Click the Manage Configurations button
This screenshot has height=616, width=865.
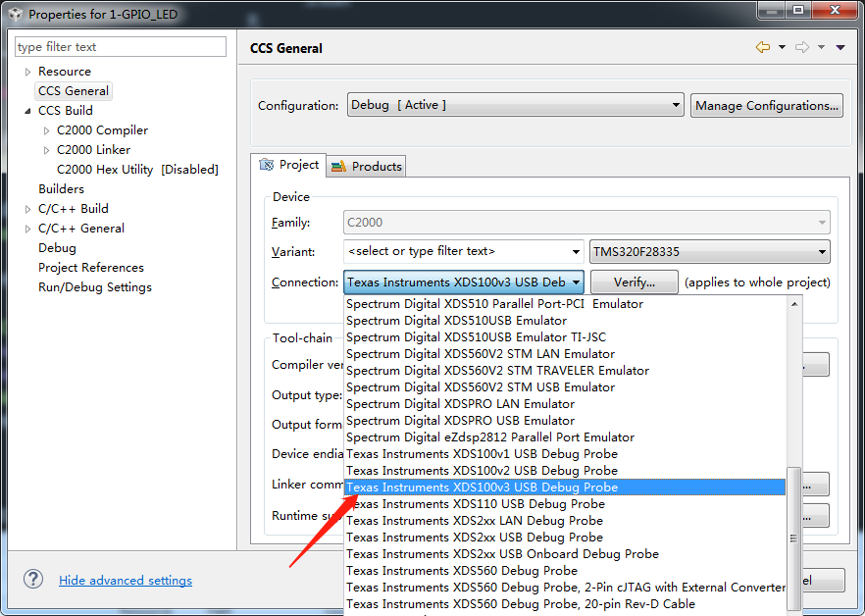[x=767, y=105]
